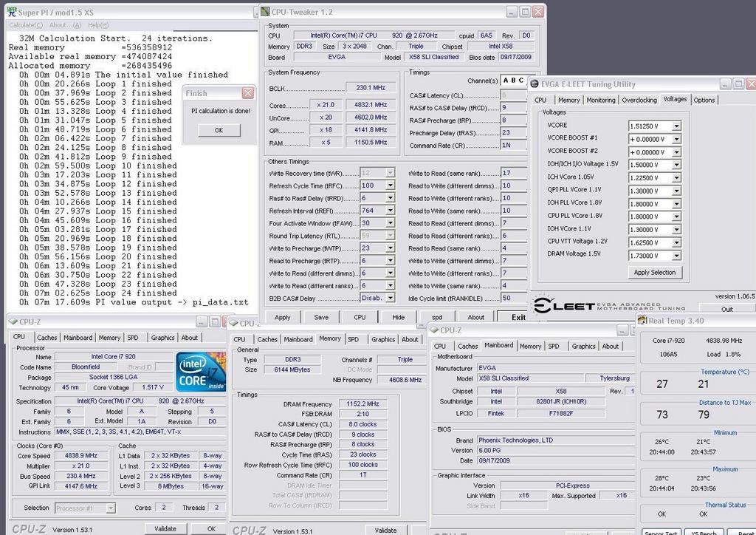Screen dimensions: 756x535
Task: Click the Real Temp 3.40 title bar icon
Action: (x=642, y=321)
